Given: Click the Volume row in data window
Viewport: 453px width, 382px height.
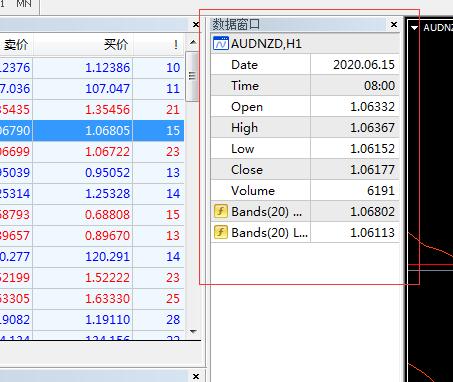Looking at the screenshot, I should (305, 190).
